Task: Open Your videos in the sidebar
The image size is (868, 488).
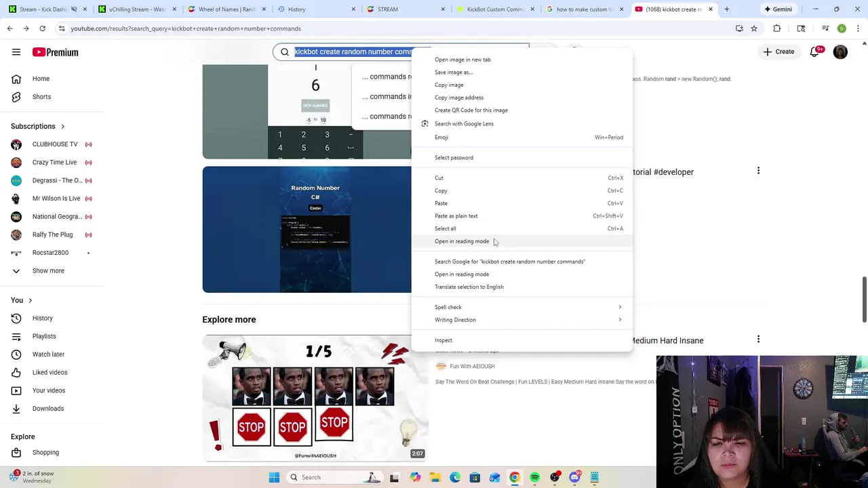Action: tap(49, 390)
